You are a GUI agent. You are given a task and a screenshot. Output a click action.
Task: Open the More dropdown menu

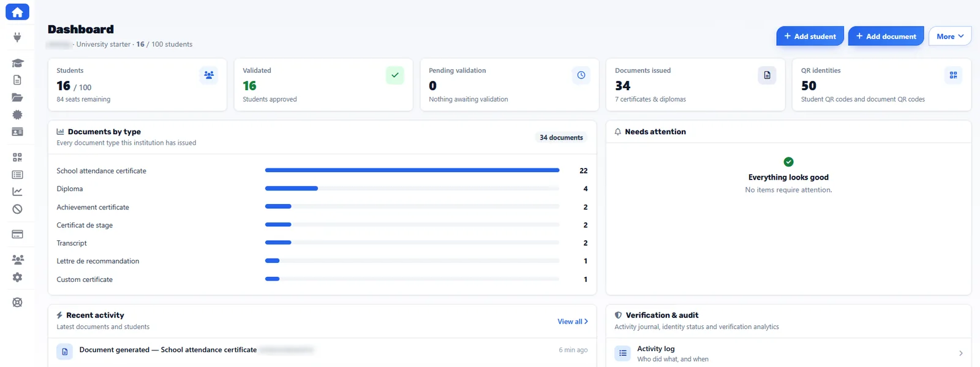click(x=950, y=36)
